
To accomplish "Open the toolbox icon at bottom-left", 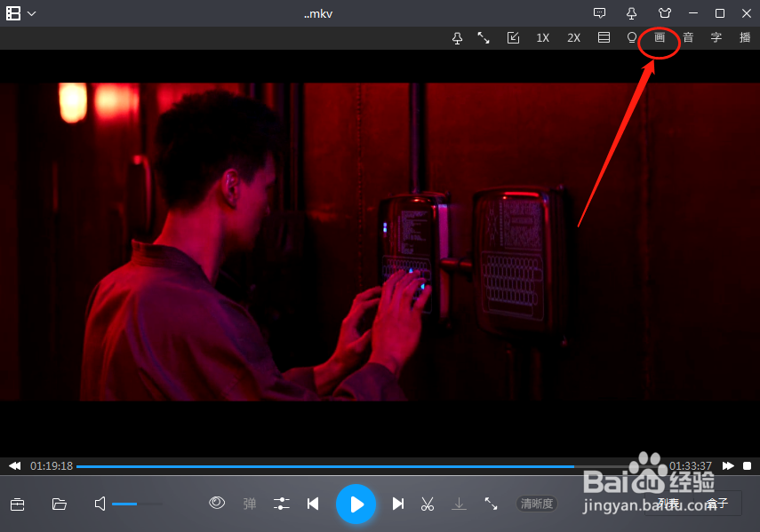I will pyautogui.click(x=18, y=504).
